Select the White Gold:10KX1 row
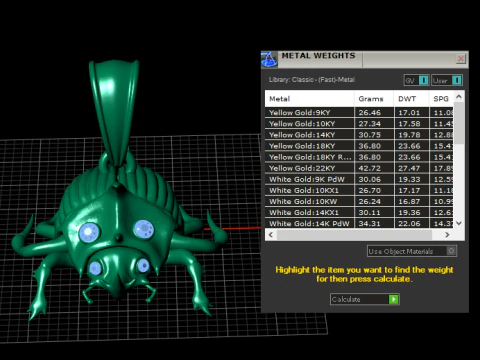 coord(359,190)
